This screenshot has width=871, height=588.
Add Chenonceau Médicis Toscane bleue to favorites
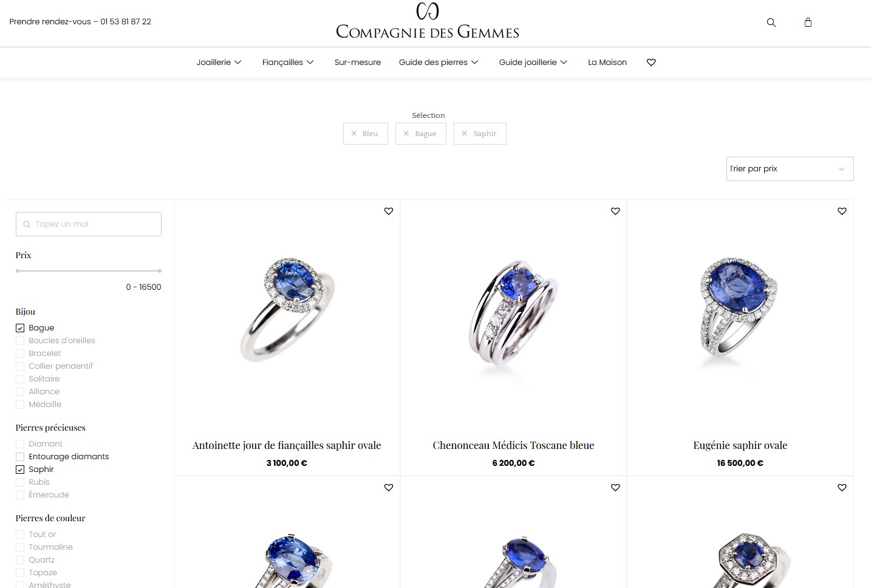(x=615, y=211)
